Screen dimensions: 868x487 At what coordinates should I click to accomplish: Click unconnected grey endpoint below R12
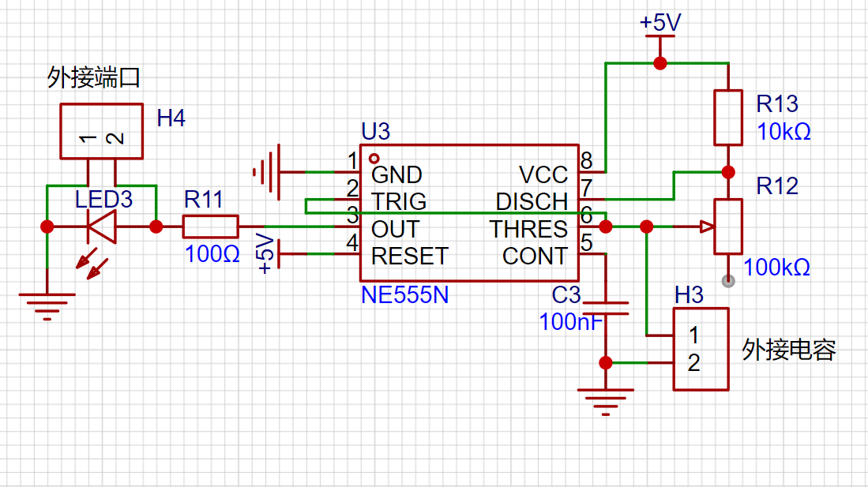(728, 281)
